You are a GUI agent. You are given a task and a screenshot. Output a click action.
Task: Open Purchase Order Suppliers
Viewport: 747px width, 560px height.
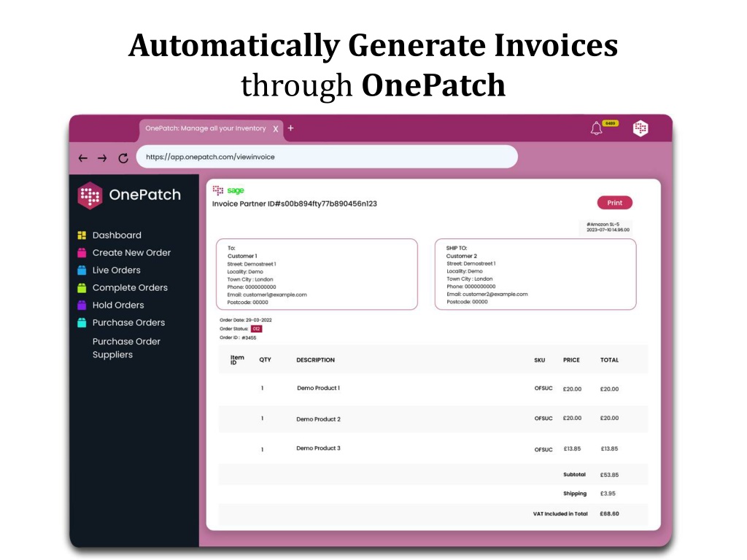pyautogui.click(x=126, y=348)
